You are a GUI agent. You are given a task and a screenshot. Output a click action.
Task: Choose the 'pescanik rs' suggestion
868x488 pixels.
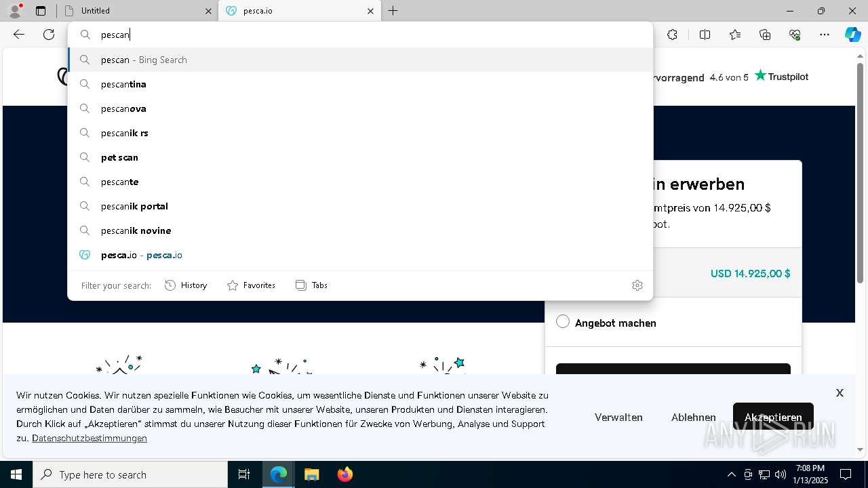pyautogui.click(x=360, y=133)
